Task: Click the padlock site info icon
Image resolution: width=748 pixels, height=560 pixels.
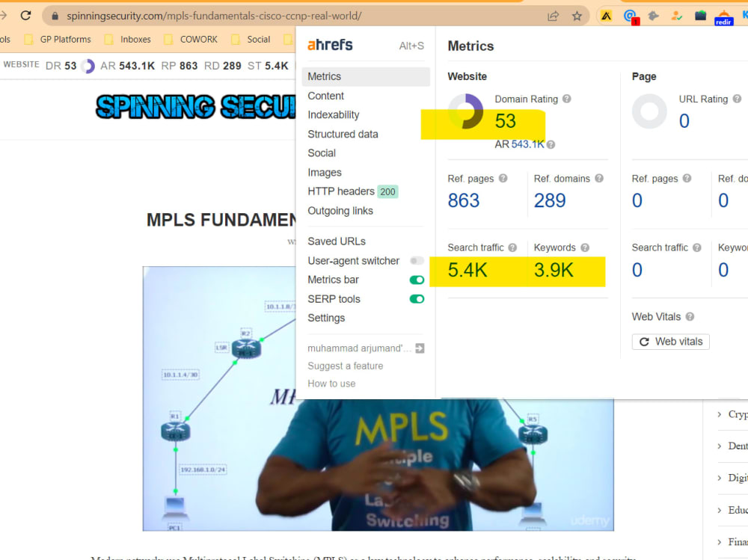Action: click(x=55, y=16)
